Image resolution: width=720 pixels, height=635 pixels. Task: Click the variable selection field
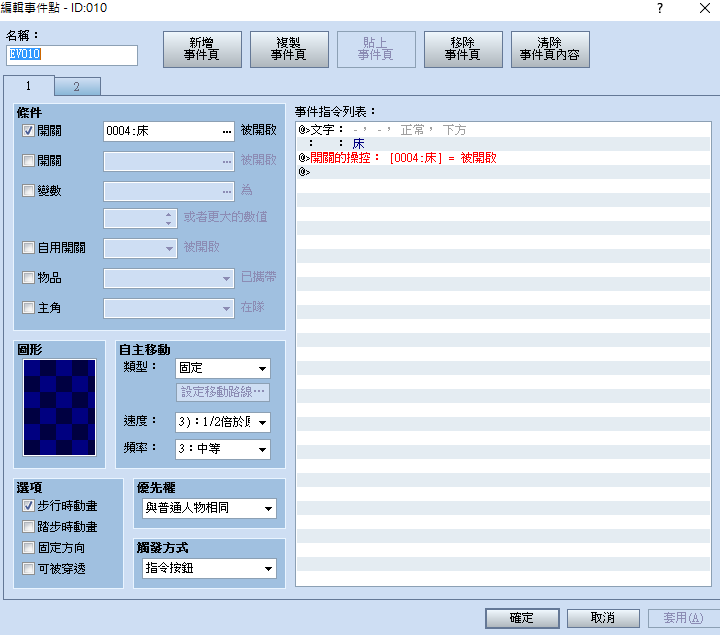pyautogui.click(x=169, y=191)
